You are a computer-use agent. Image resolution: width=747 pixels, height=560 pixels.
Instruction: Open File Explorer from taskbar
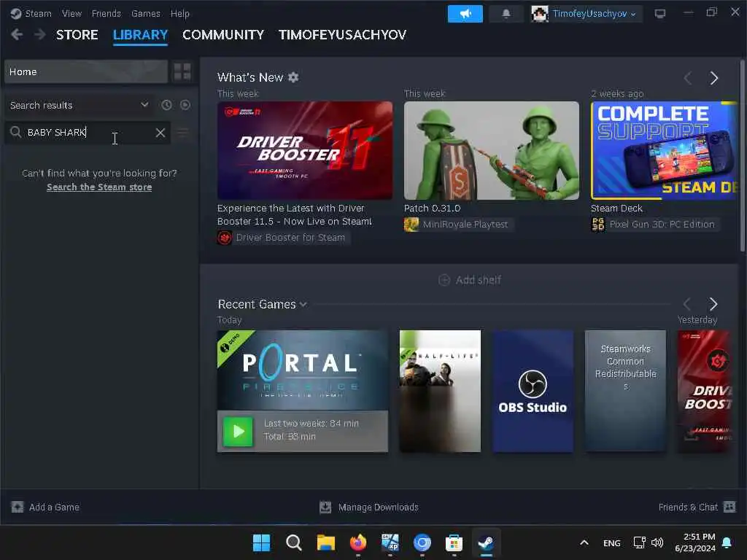pyautogui.click(x=326, y=542)
